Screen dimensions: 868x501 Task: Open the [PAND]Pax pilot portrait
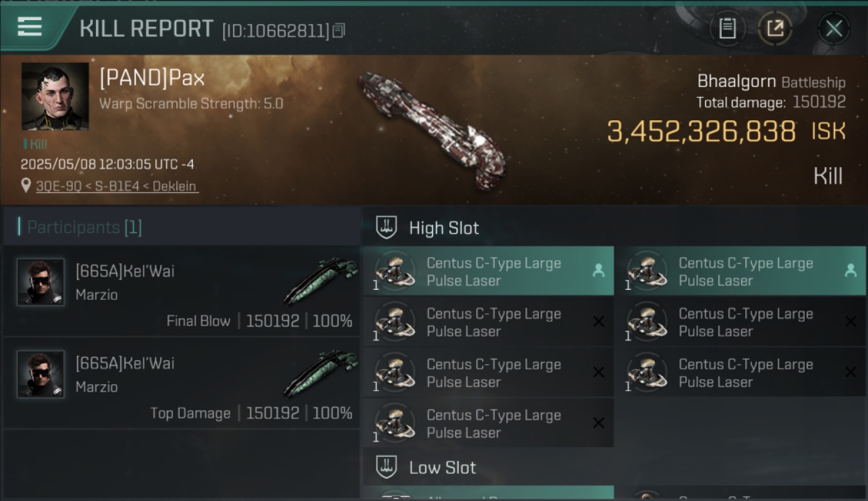click(x=55, y=96)
